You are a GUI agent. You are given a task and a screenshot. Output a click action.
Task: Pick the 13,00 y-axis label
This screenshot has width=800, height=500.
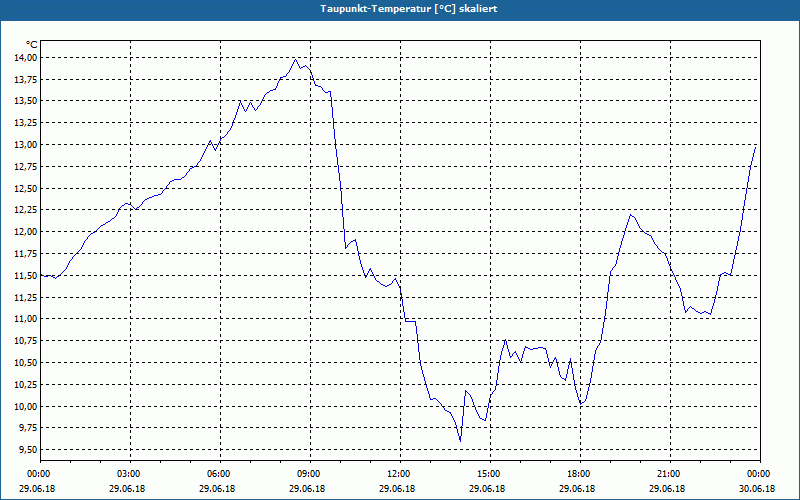click(26, 145)
